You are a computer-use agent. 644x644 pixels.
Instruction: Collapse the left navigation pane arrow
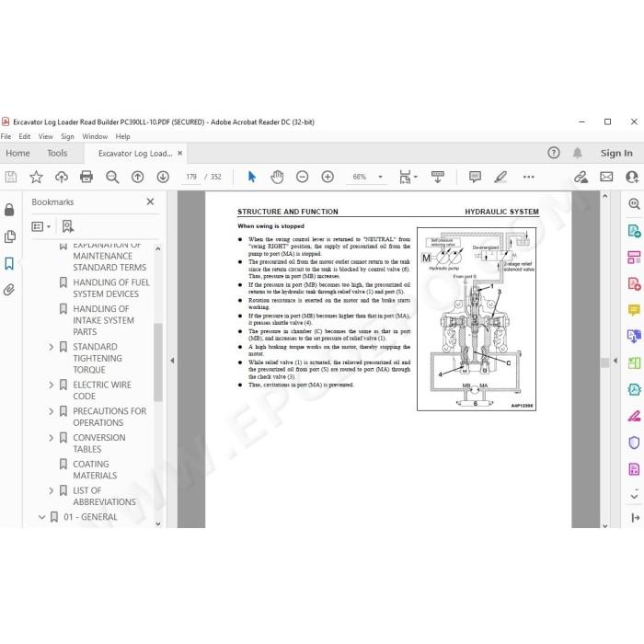click(x=172, y=361)
